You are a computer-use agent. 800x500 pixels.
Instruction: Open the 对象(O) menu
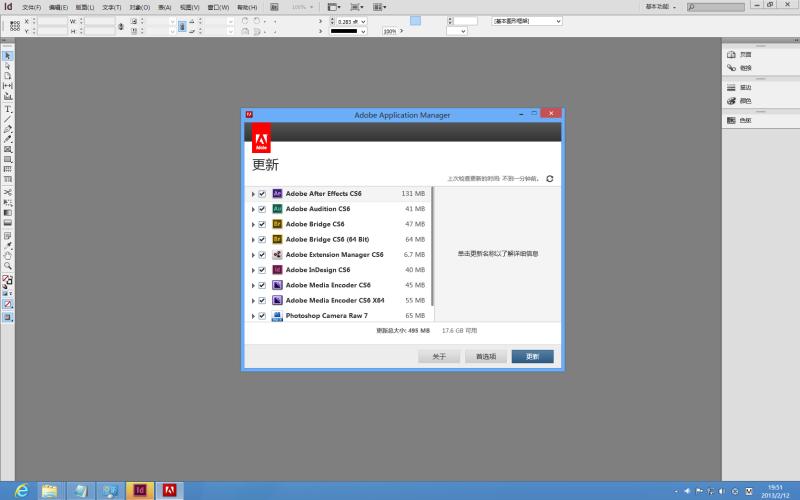coord(139,7)
